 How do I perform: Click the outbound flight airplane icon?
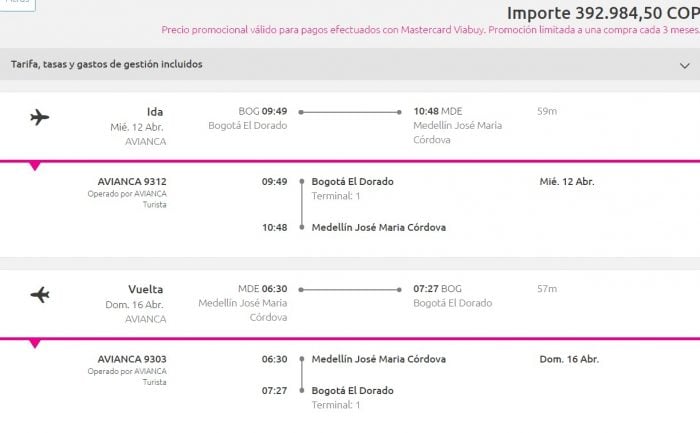point(40,118)
